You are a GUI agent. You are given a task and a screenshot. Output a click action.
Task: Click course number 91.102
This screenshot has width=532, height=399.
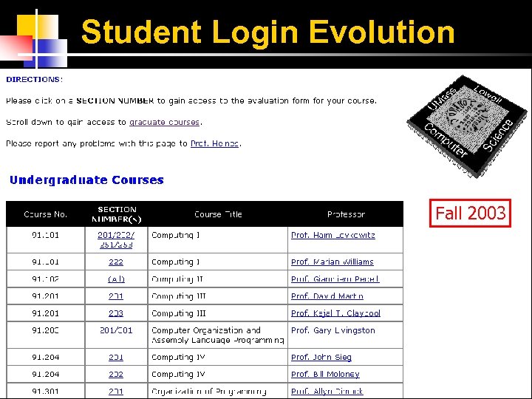coord(46,279)
